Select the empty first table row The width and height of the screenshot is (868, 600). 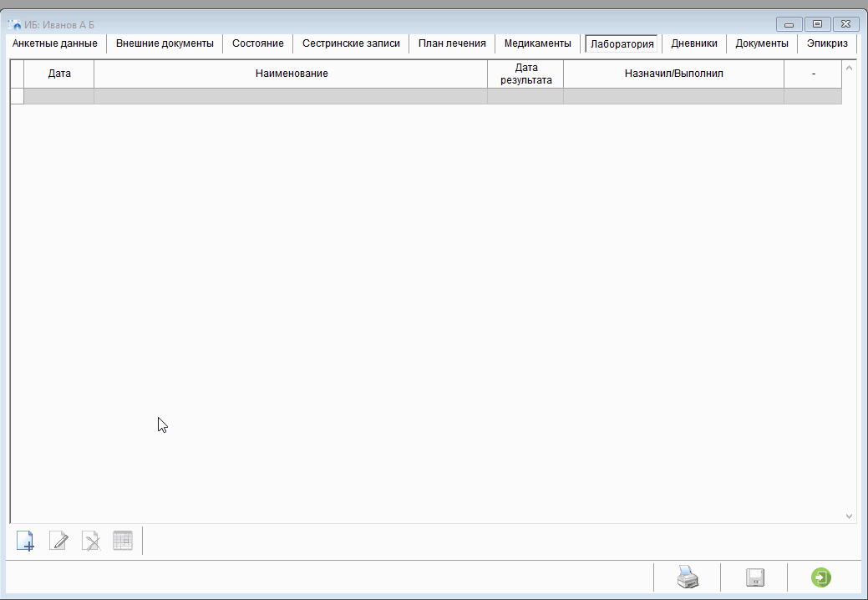click(x=291, y=96)
